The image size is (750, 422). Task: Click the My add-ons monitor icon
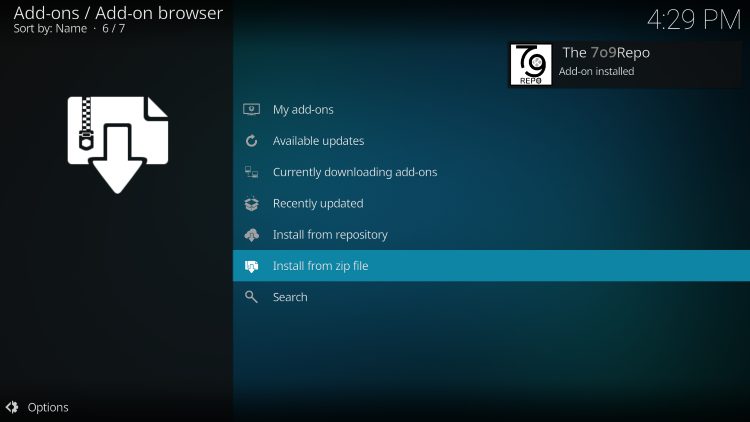[x=252, y=110]
